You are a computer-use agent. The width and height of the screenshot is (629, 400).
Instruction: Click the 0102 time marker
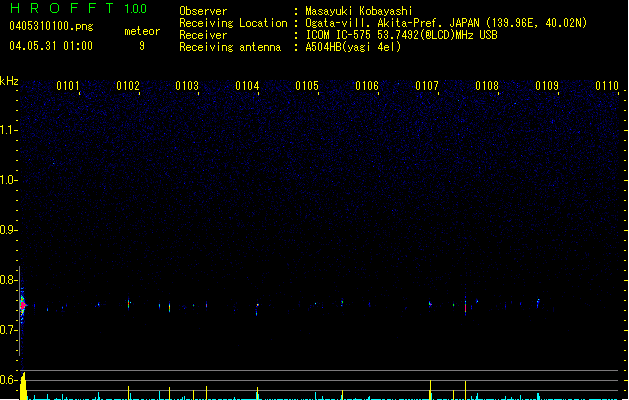[x=128, y=86]
